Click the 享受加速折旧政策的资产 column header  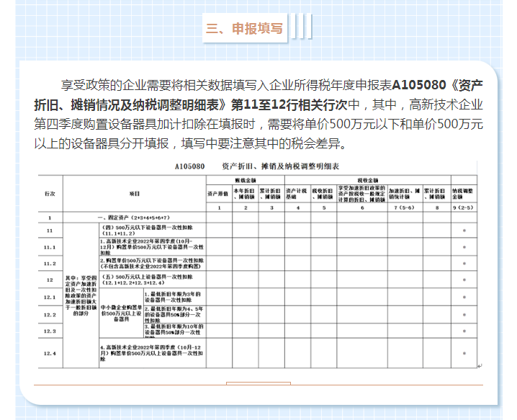click(x=362, y=194)
